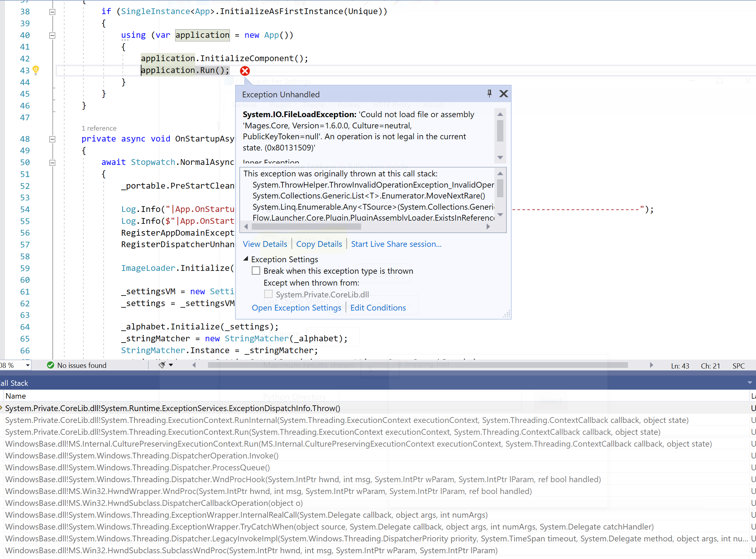756x559 pixels.
Task: Click the right navigation arrow on editor scrollbar
Action: [651, 365]
